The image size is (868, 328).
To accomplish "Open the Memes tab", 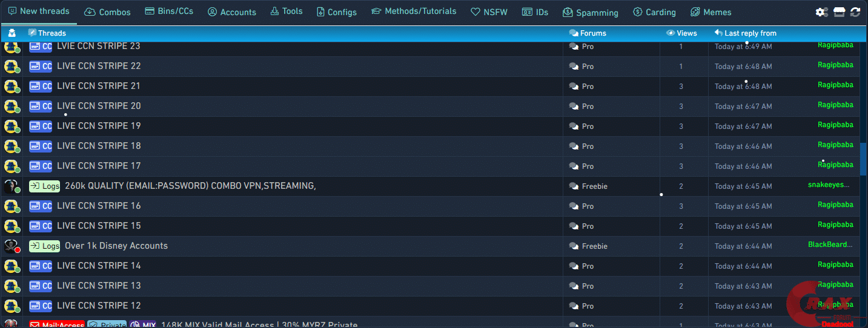I will (x=711, y=12).
